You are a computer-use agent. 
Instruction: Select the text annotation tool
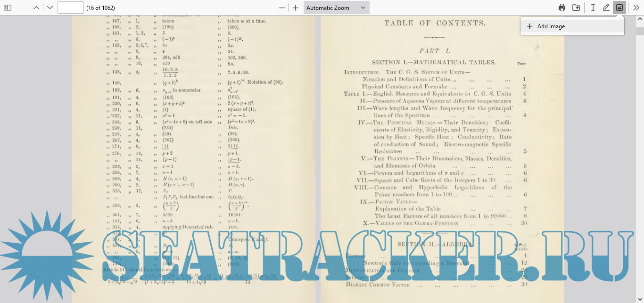(x=593, y=8)
